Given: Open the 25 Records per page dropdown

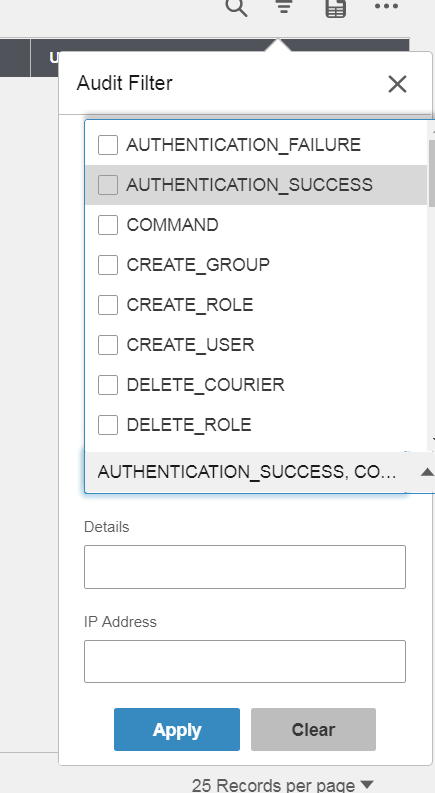Looking at the screenshot, I should pos(282,785).
